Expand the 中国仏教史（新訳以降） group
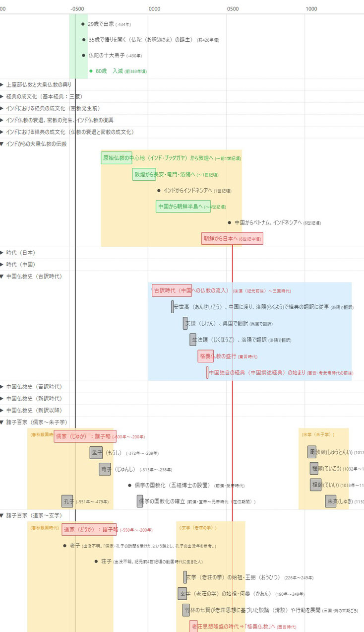The width and height of the screenshot is (364, 632). (x=2, y=411)
